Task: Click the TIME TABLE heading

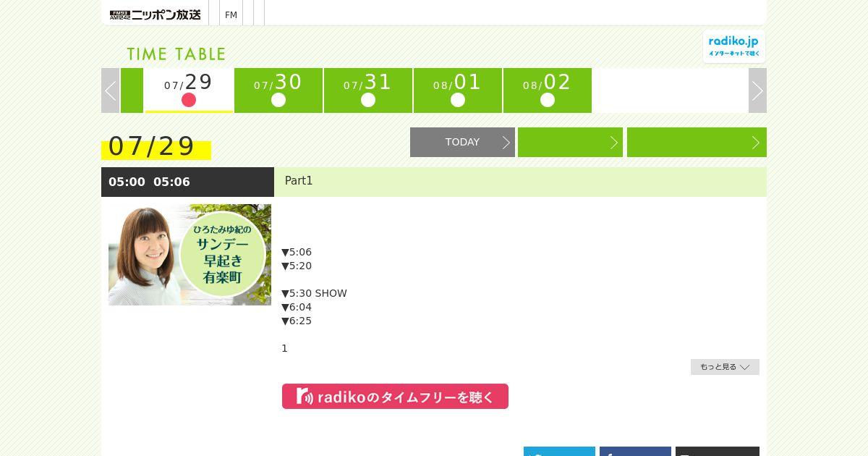Action: coord(176,54)
